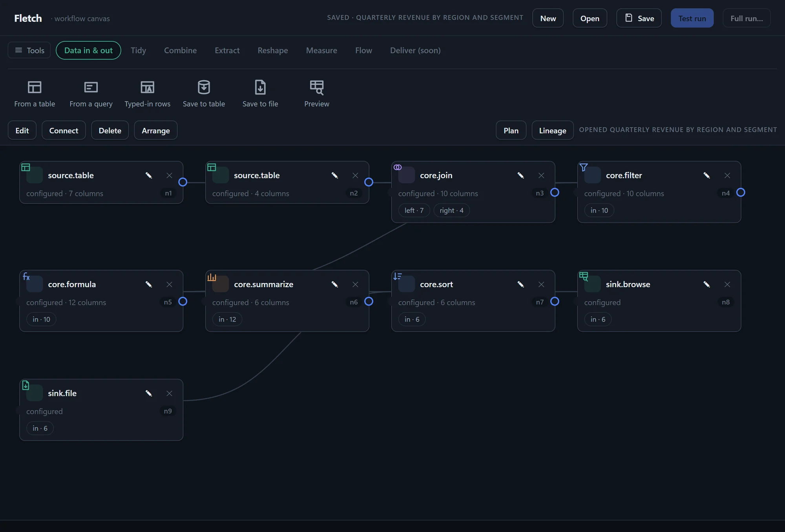Edit the core.formula node with pencil

click(149, 284)
